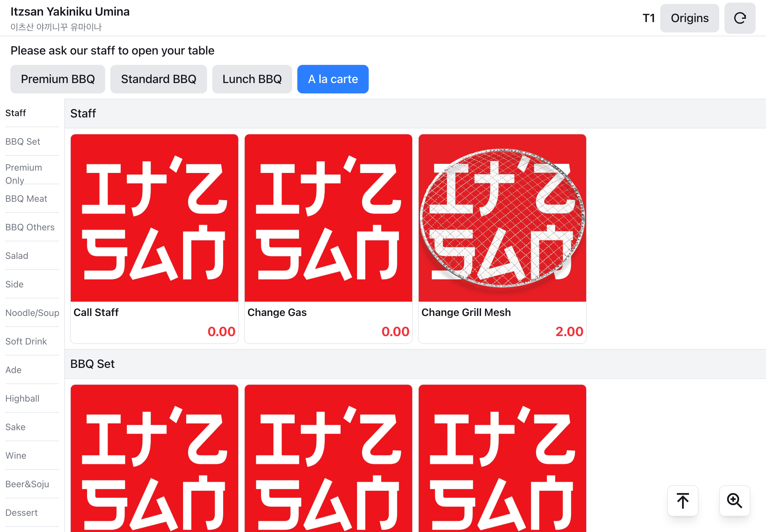Switch to Lunch BBQ tab
Screen dimensions: 766x532
[252, 79]
